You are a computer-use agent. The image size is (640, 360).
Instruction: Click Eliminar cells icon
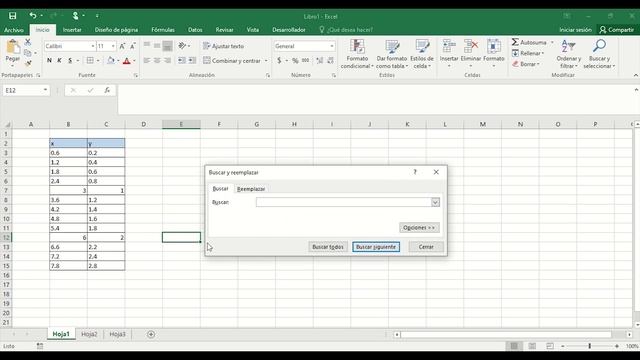coord(471,46)
